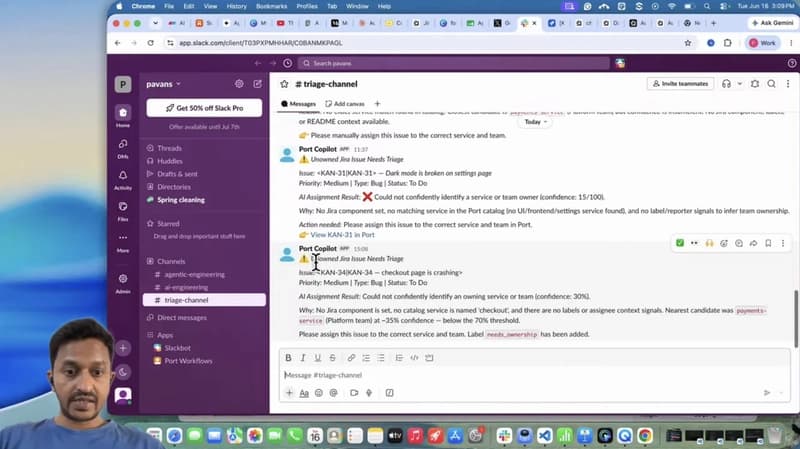Collapse the Apps section

(x=160, y=335)
